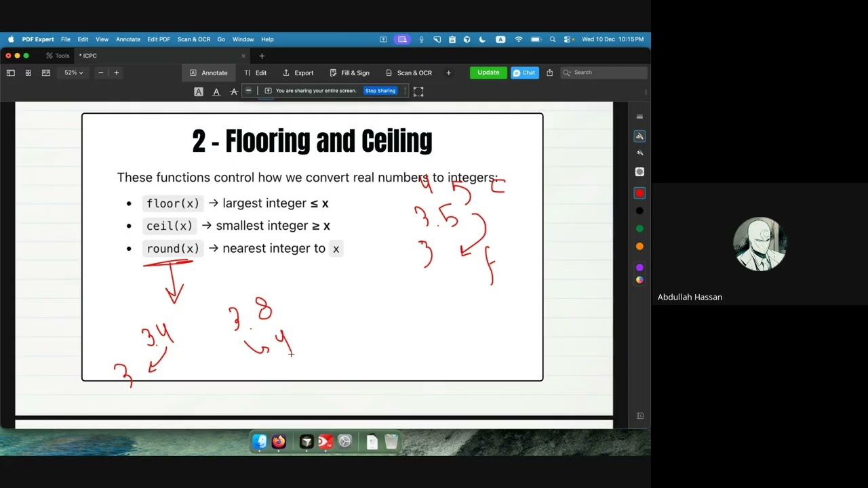Open the Help menu

tap(267, 39)
